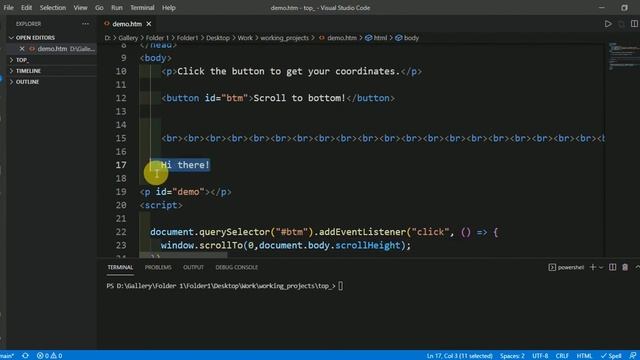The image size is (640, 360).
Task: Click html in the breadcrumb path
Action: tap(380, 38)
